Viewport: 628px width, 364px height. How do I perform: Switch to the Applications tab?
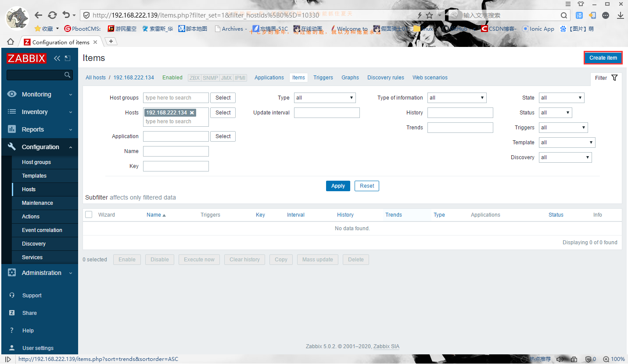[269, 78]
